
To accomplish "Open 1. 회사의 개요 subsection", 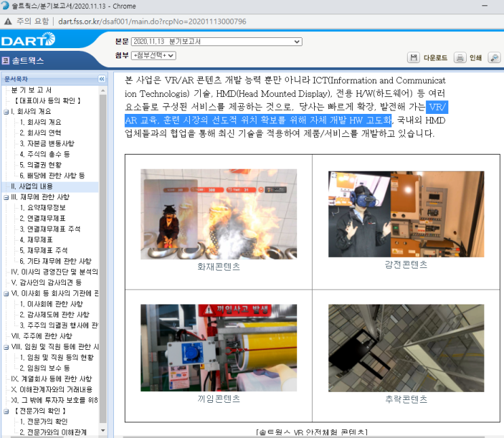I will (x=41, y=122).
